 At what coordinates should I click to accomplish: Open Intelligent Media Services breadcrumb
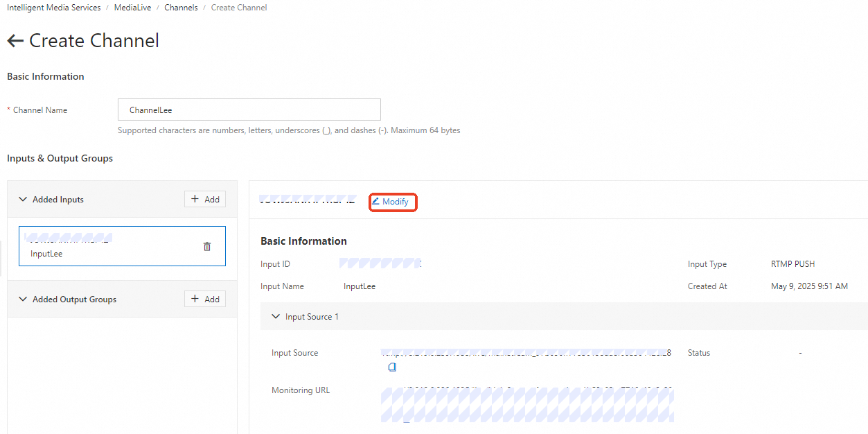pyautogui.click(x=54, y=8)
